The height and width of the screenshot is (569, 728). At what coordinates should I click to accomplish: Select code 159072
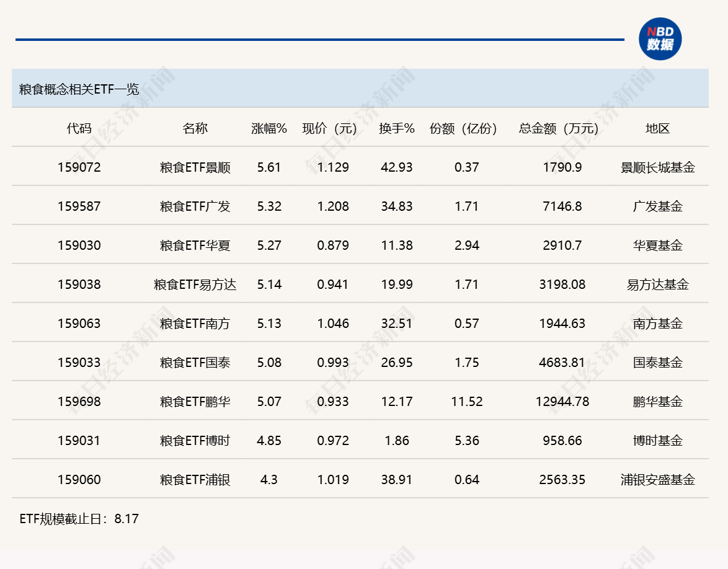[x=79, y=167]
